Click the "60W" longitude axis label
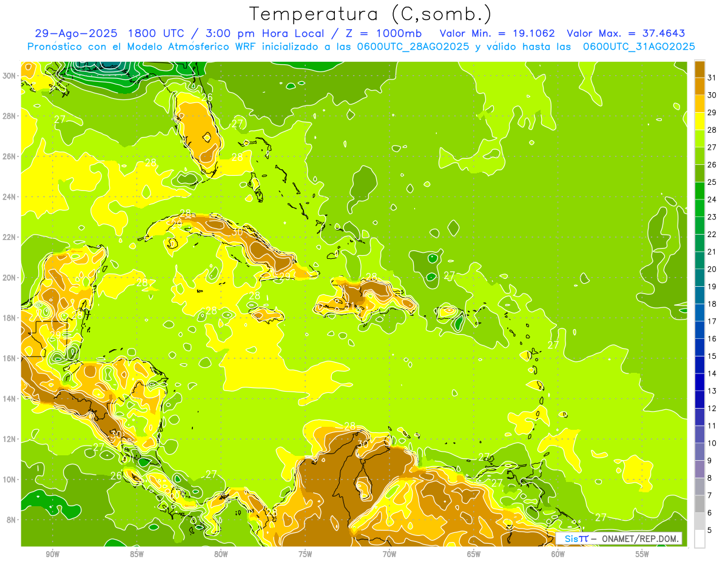The height and width of the screenshot is (562, 728). [x=558, y=554]
